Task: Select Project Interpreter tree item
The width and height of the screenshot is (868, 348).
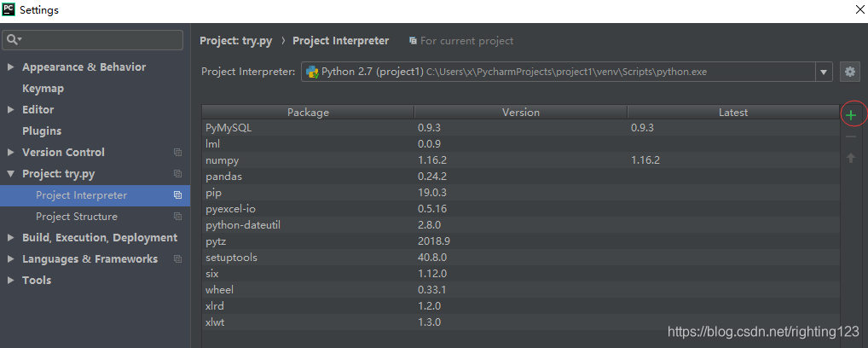Action: tap(95, 195)
